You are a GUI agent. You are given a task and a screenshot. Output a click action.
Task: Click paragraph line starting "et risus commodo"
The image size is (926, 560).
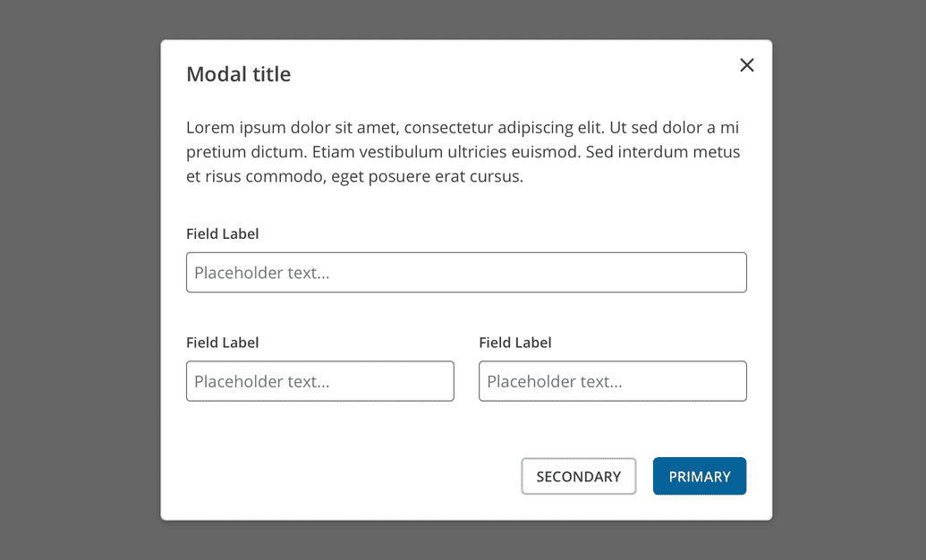(354, 176)
